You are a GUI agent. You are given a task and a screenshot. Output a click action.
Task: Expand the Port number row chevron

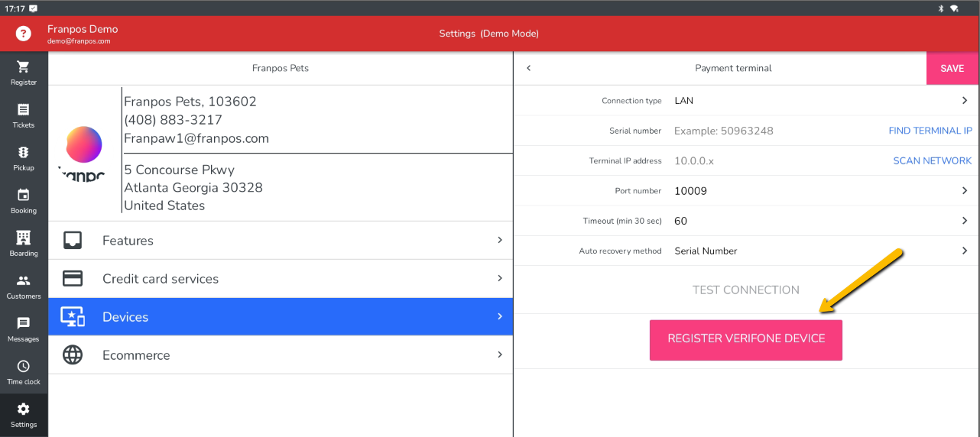[964, 191]
